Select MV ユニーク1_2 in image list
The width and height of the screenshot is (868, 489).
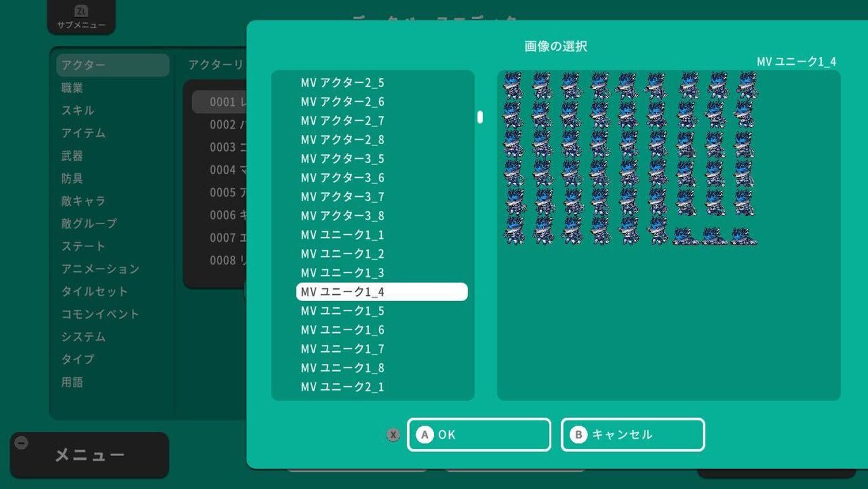[x=382, y=254]
